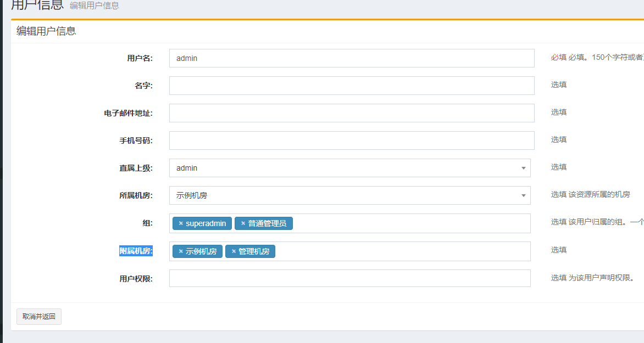Click the 用户名 label
This screenshot has width=644, height=343.
coord(140,58)
